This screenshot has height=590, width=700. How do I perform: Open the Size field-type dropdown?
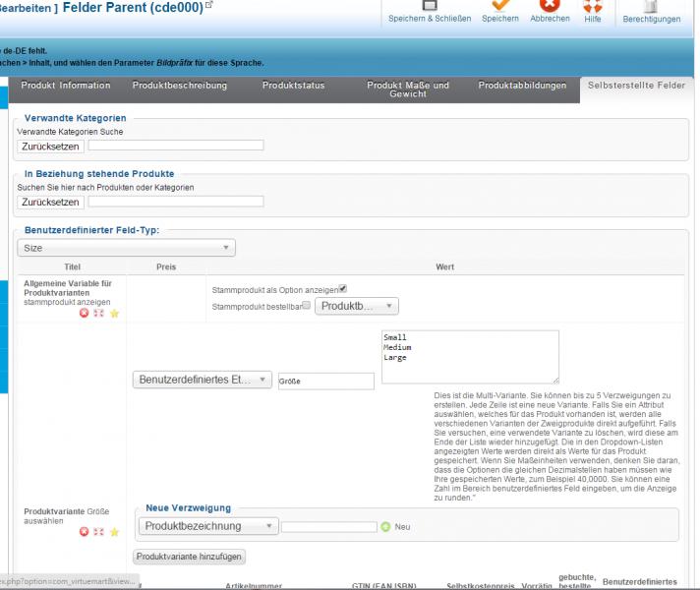(x=126, y=249)
